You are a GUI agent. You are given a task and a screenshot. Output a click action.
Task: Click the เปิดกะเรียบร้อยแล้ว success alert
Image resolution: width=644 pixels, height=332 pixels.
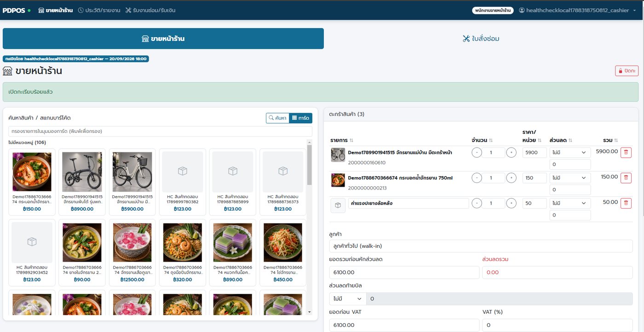point(321,92)
